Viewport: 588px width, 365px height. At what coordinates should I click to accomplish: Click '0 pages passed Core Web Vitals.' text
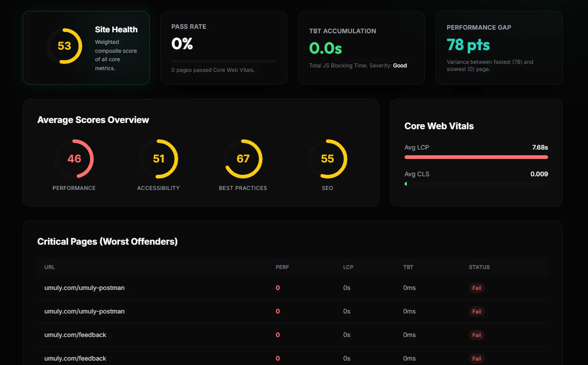click(213, 70)
